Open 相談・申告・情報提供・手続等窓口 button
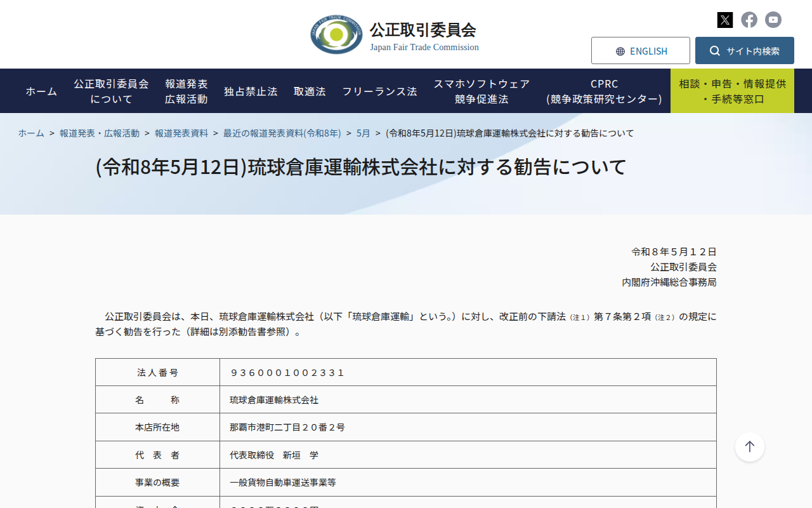Viewport: 812px width, 508px height. (732, 91)
